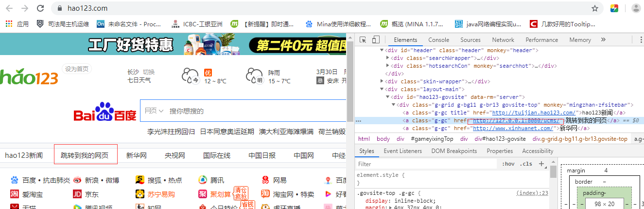Switch to the DevTools Console tab
This screenshot has width=644, height=209.
(438, 40)
